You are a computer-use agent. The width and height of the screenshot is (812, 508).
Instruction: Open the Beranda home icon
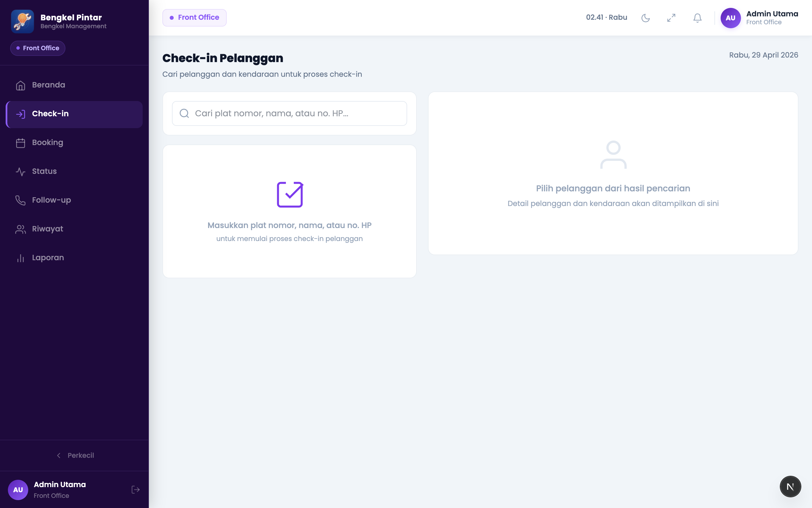[21, 85]
